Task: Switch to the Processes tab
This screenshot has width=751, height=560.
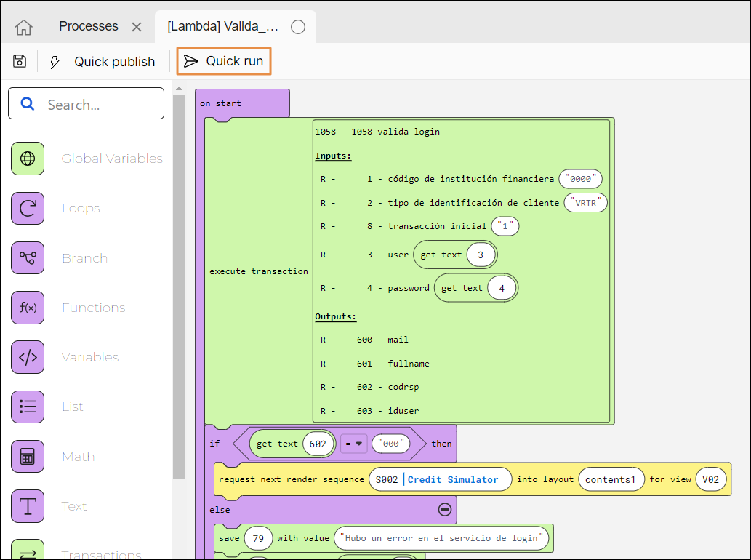Action: [x=88, y=26]
